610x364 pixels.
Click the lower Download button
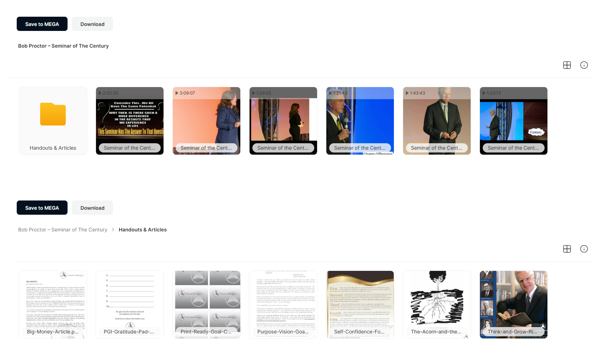click(92, 208)
